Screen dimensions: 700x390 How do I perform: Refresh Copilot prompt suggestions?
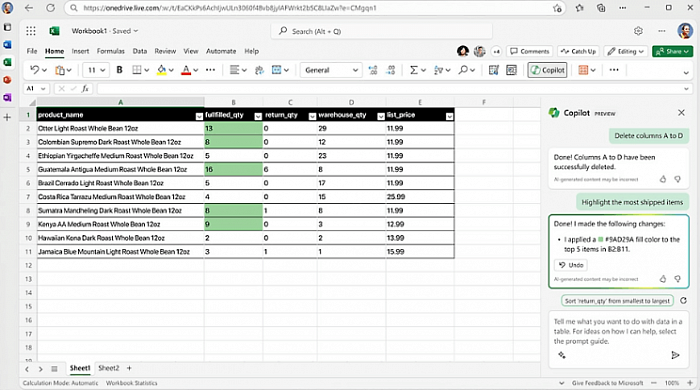pos(683,301)
